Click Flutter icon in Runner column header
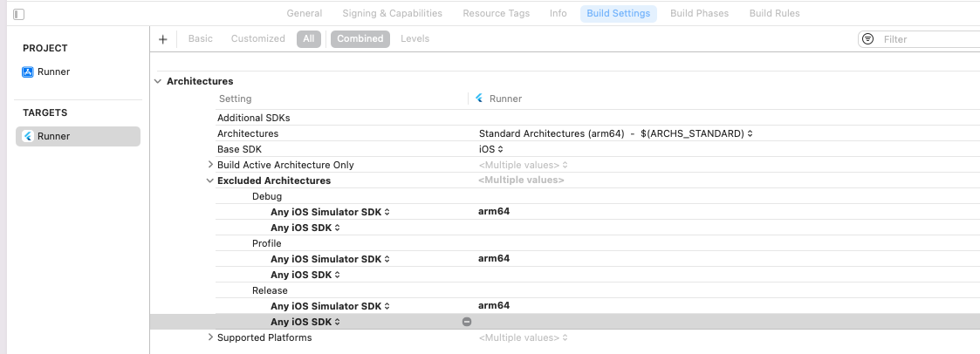The image size is (980, 354). click(480, 99)
